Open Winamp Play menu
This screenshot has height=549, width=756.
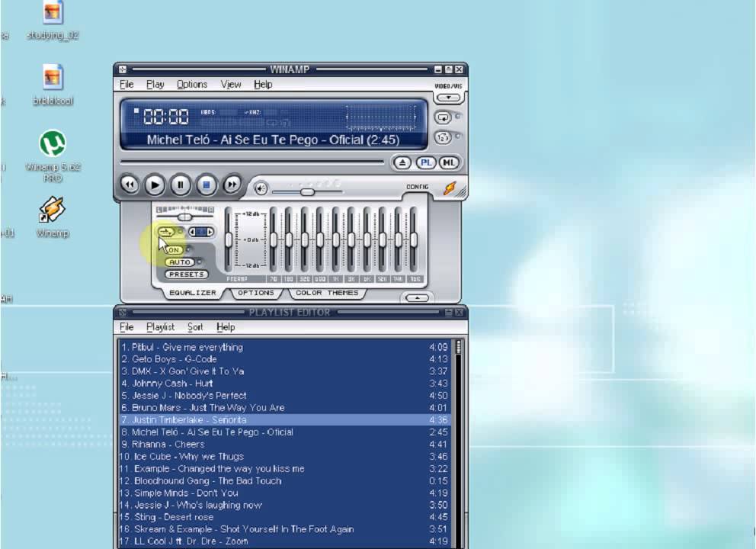point(155,85)
